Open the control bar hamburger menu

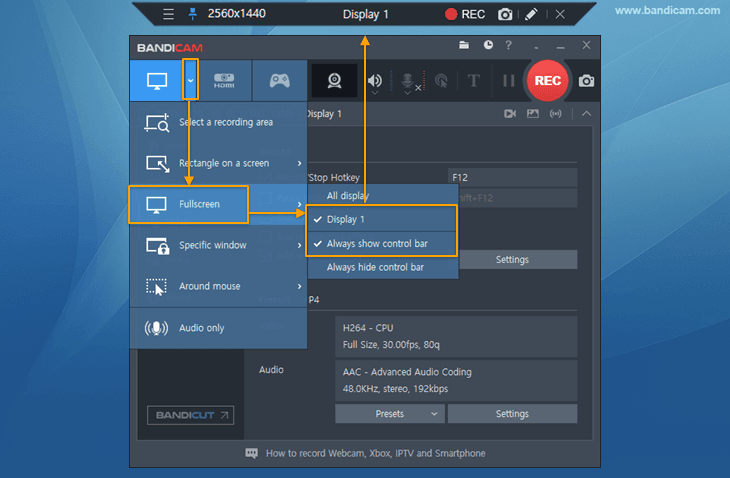(169, 14)
